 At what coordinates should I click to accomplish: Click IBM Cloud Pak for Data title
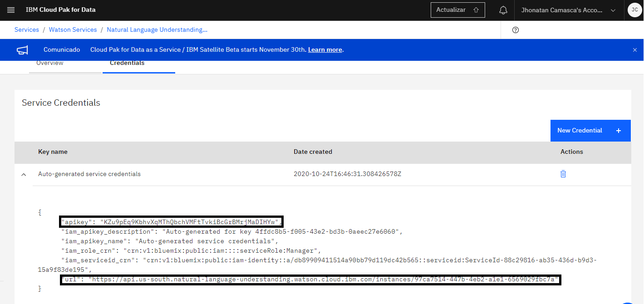[x=61, y=10]
